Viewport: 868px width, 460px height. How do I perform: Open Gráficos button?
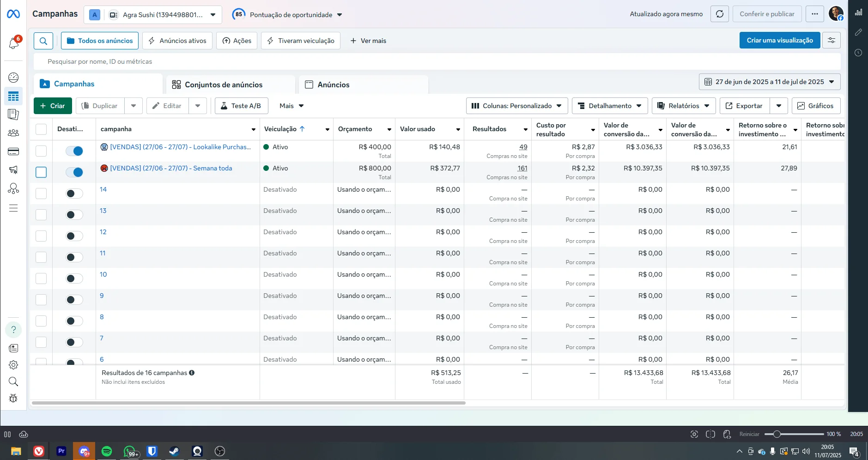coord(816,106)
